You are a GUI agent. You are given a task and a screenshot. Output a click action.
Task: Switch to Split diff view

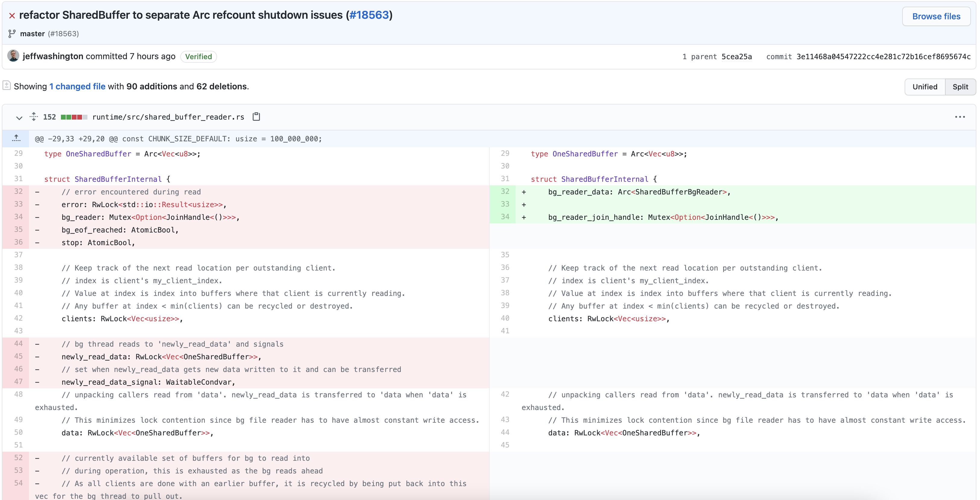[960, 87]
